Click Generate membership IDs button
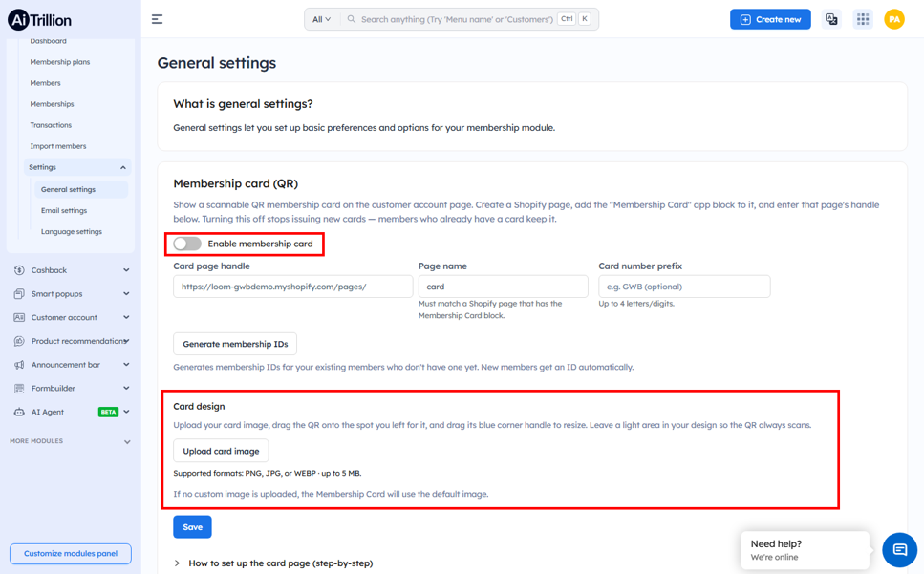Viewport: 924px width, 574px height. [235, 344]
